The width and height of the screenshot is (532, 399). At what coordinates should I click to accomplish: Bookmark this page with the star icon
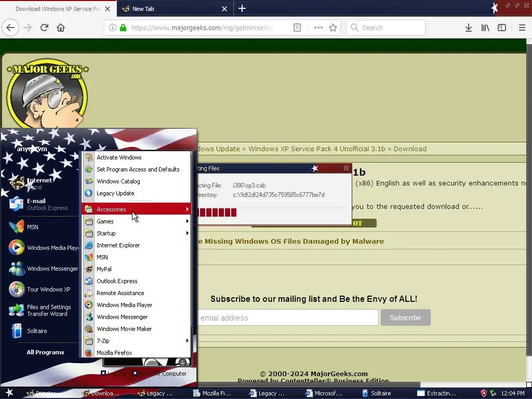(x=333, y=28)
